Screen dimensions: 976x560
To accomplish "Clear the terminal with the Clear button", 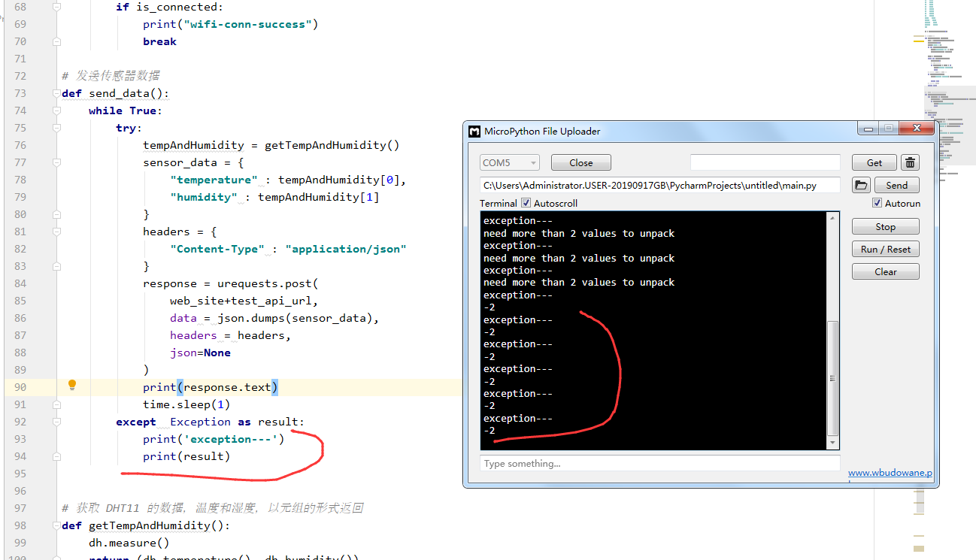I will click(x=886, y=271).
